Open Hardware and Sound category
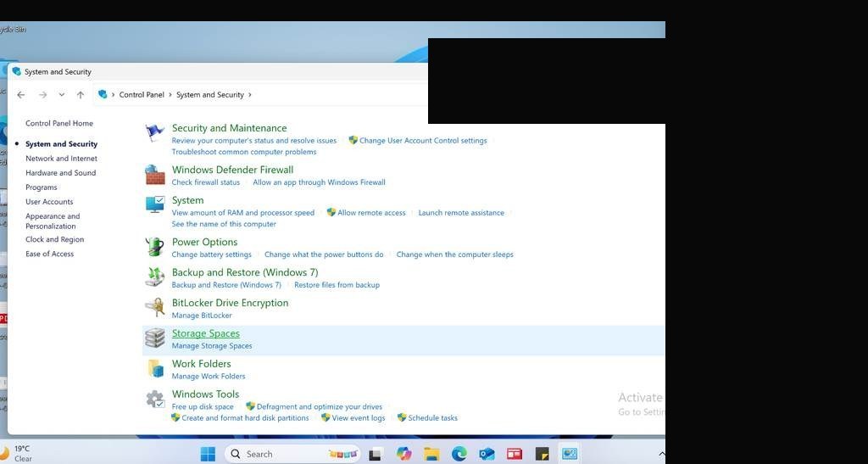This screenshot has height=464, width=868. point(61,173)
